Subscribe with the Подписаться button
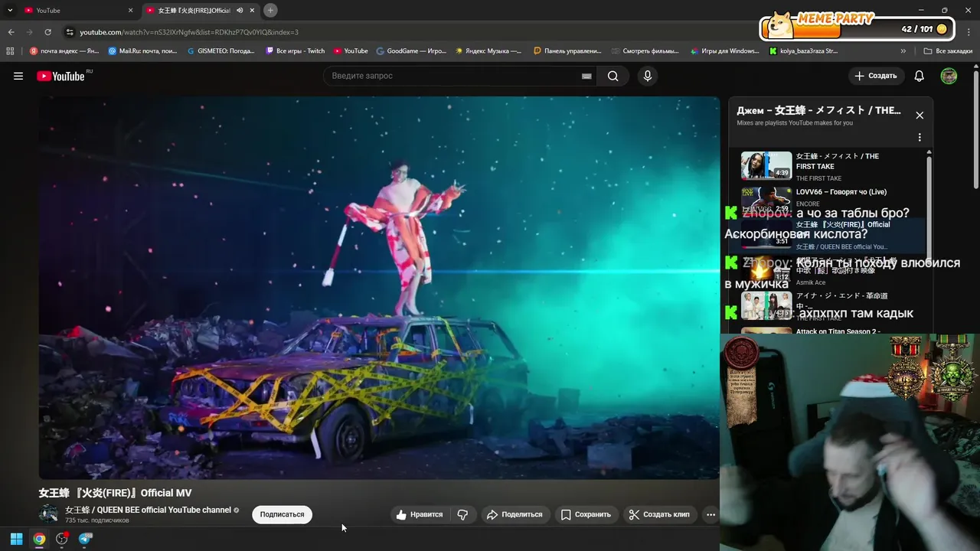 [x=282, y=514]
